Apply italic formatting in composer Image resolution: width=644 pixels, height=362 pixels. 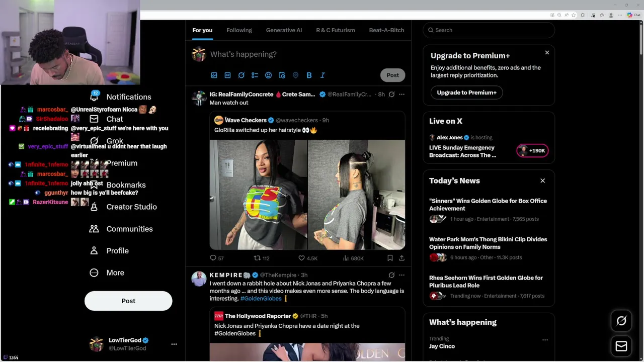click(323, 75)
